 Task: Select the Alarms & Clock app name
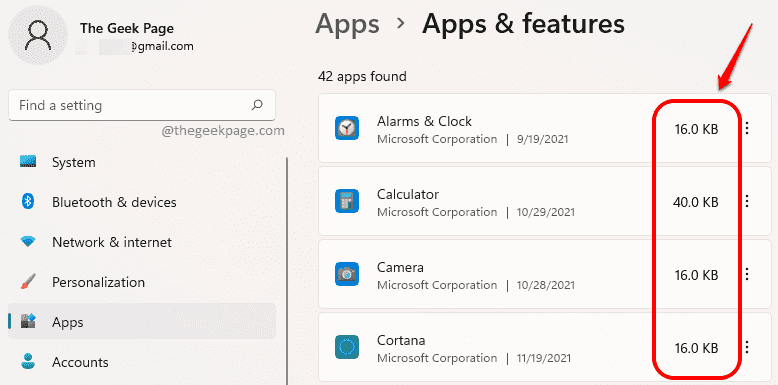[424, 121]
